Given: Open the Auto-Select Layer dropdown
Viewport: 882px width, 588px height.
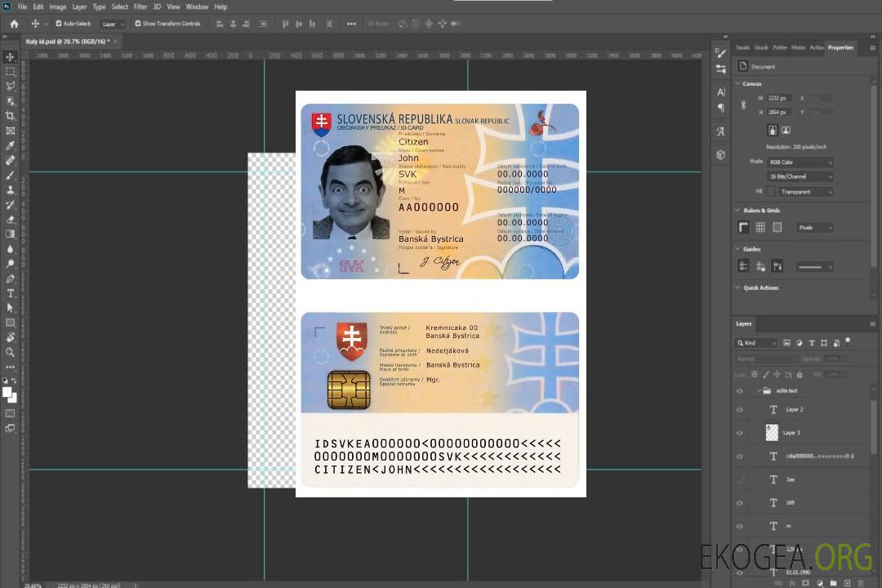Looking at the screenshot, I should click(113, 24).
